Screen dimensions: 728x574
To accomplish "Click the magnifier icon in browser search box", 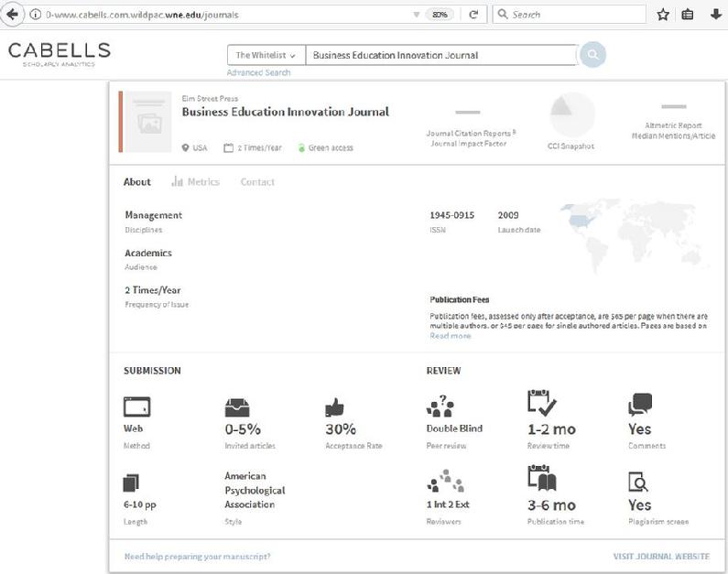I will (x=503, y=15).
